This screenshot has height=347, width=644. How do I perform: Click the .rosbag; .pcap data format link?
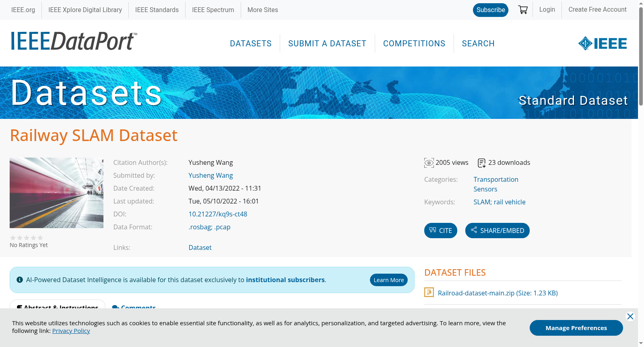click(209, 227)
